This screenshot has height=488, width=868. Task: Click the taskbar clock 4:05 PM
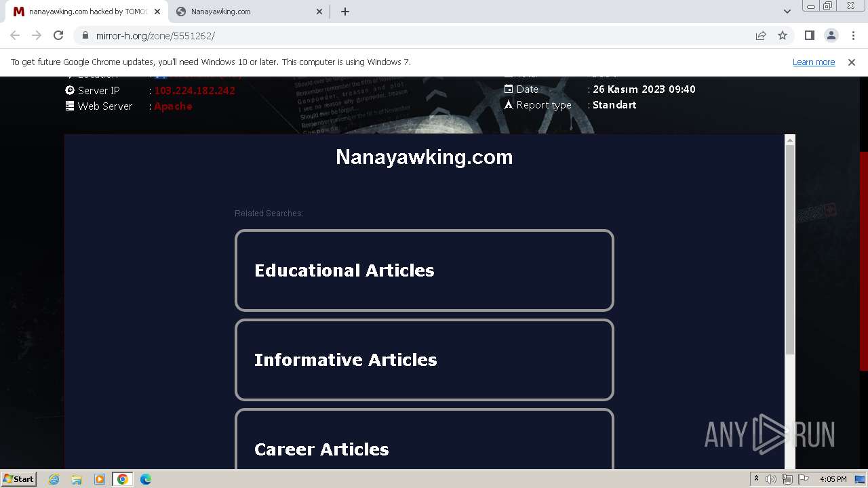coord(833,479)
